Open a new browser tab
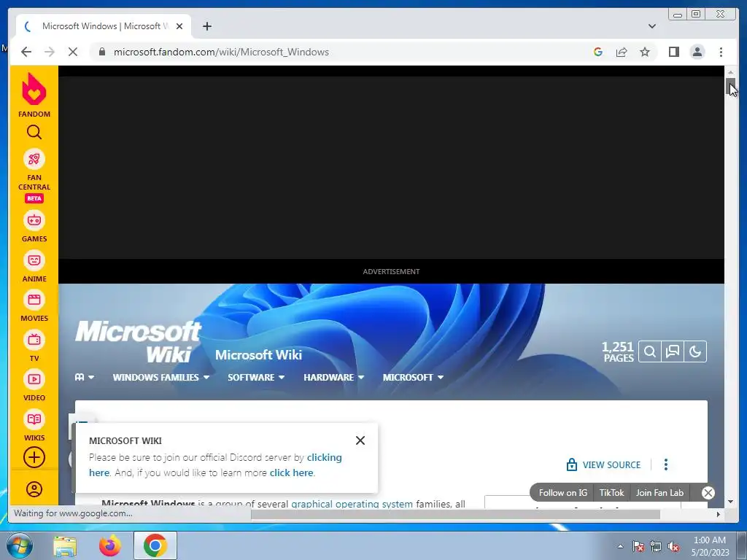The image size is (747, 560). coord(206,26)
